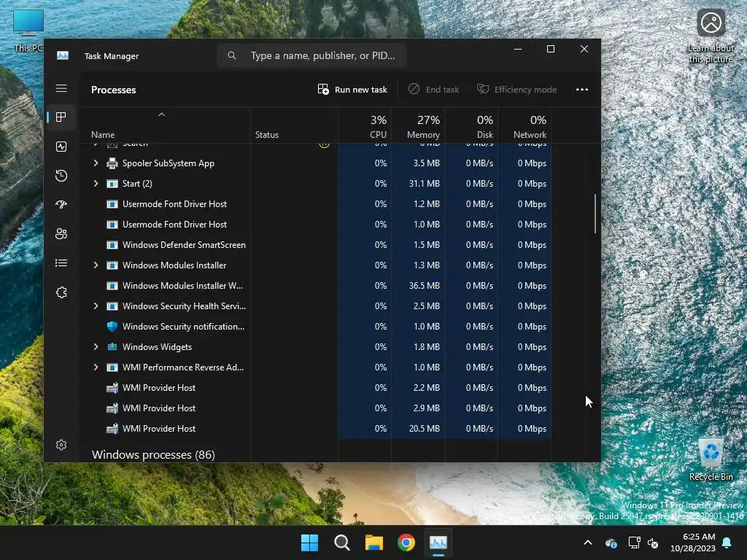Viewport: 747px width, 560px height.
Task: Expand the Start (2) process group
Action: point(96,183)
